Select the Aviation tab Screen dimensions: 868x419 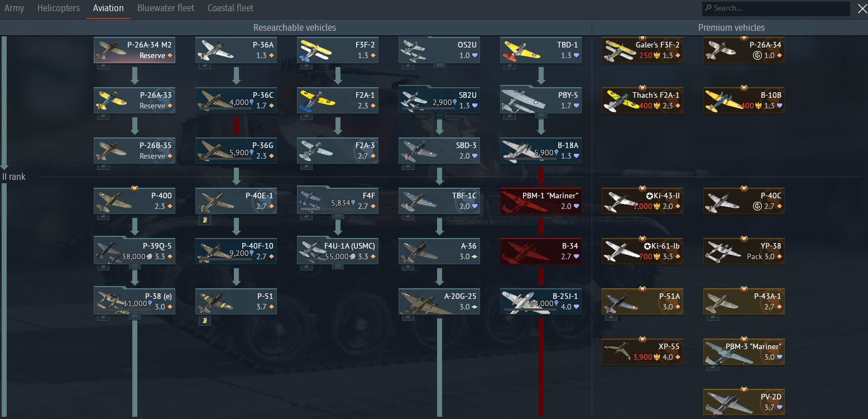108,8
